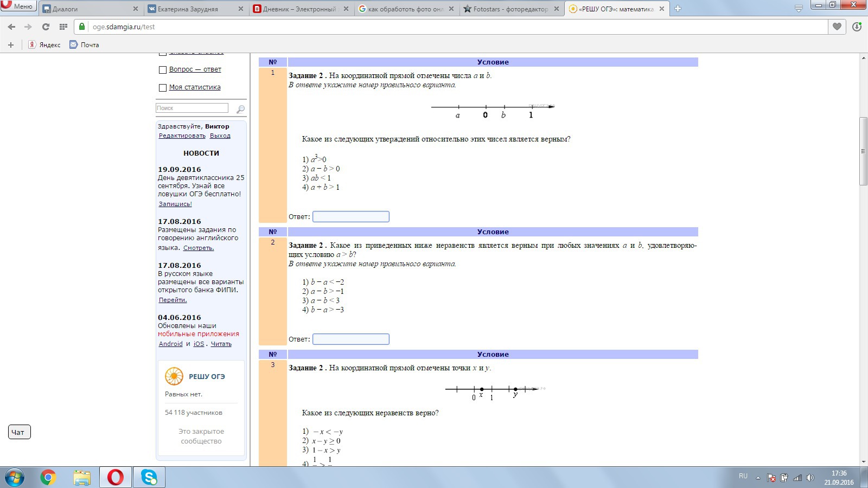Click the 'Выход' logout link
This screenshot has height=488, width=868.
[220, 136]
